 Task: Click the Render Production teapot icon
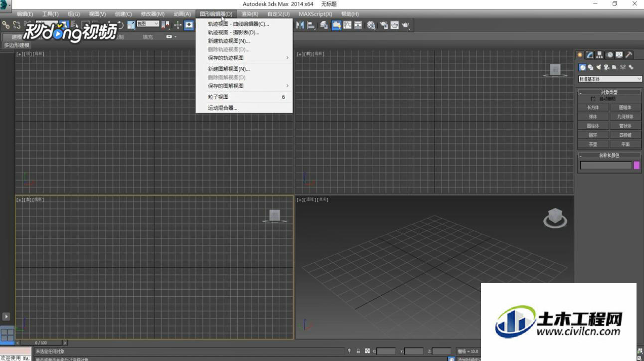pyautogui.click(x=406, y=24)
